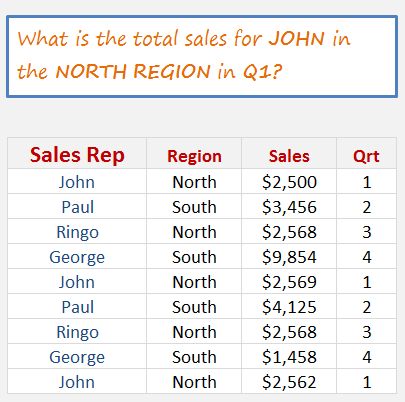Click the $4,125 sales value

point(289,306)
